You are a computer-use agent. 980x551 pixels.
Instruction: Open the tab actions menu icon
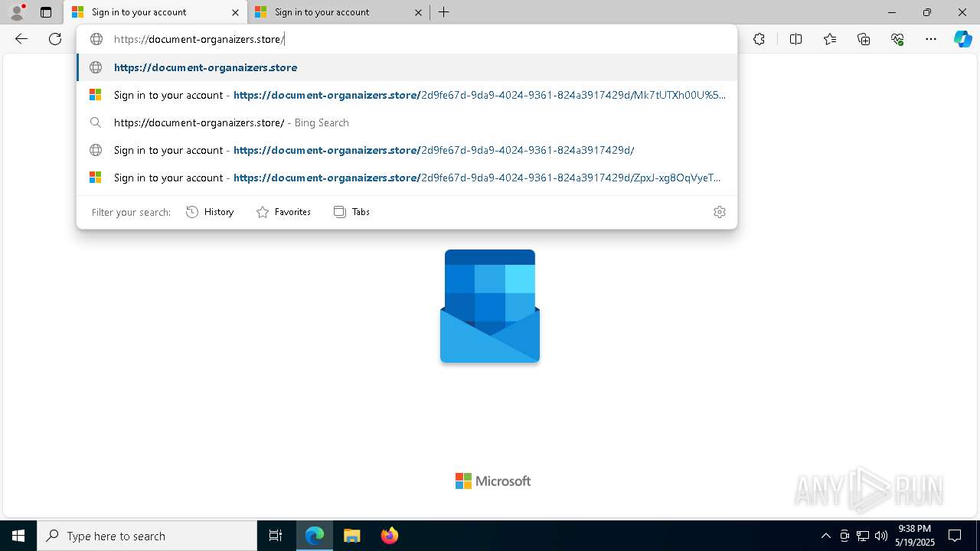click(x=46, y=12)
